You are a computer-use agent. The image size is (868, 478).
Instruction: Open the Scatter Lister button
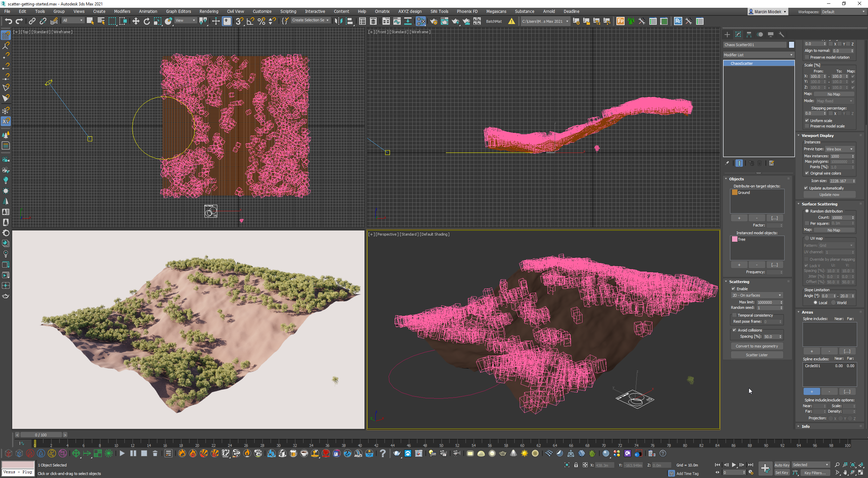point(757,355)
